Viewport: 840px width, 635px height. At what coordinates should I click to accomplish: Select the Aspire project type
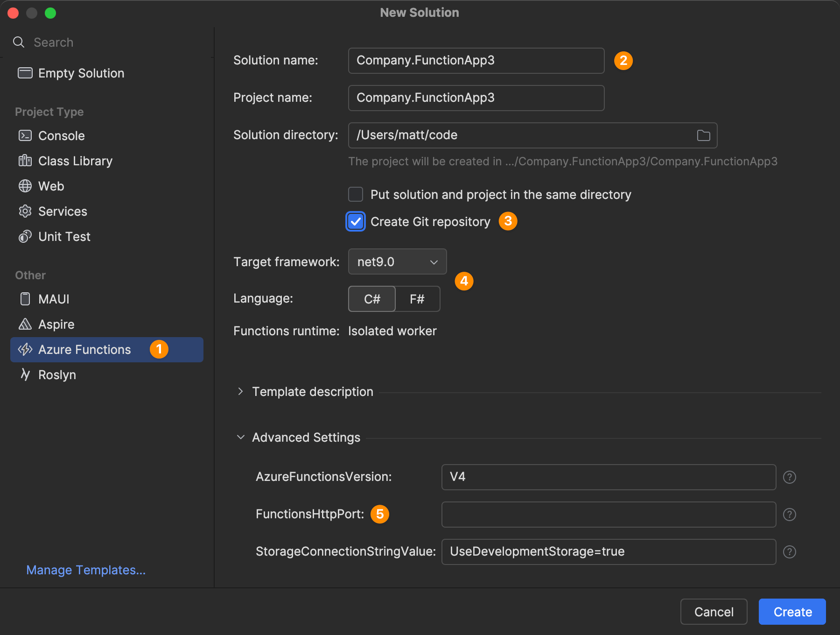[56, 324]
